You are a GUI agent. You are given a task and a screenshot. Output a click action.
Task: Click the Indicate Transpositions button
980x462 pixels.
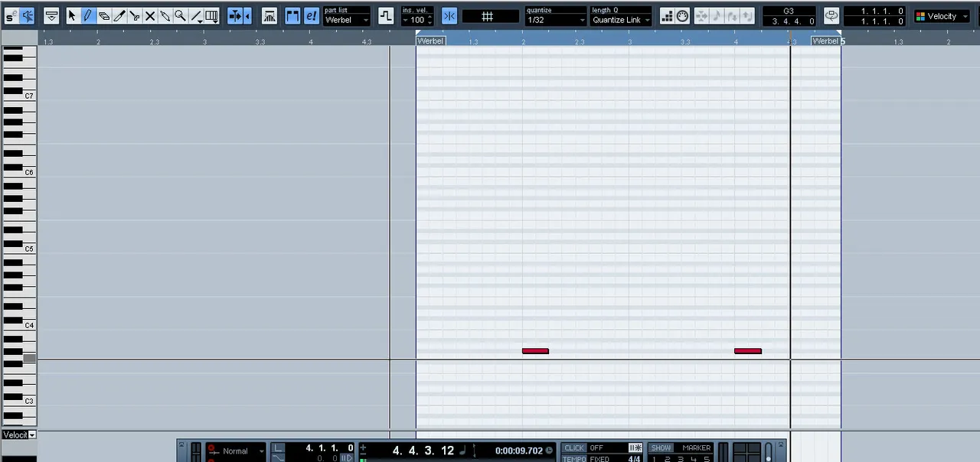tap(386, 16)
